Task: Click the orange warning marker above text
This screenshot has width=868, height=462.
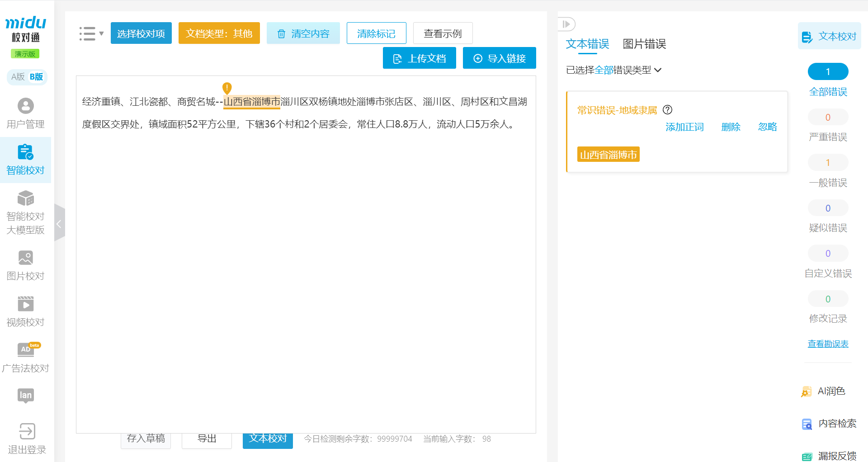Action: coord(227,88)
